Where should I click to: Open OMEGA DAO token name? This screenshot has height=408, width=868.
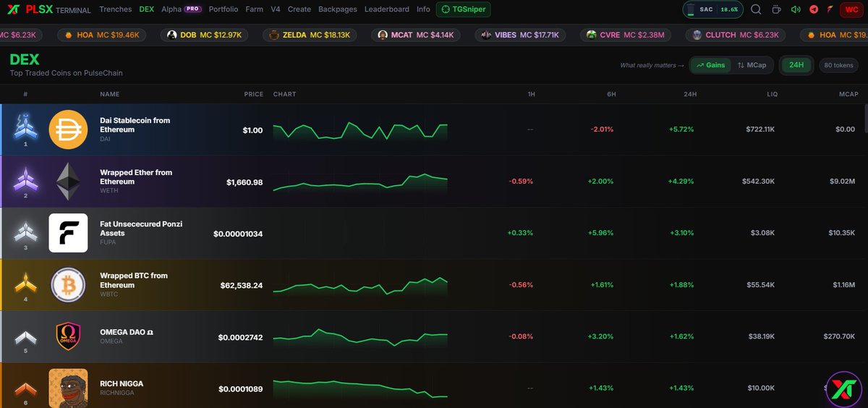click(127, 333)
